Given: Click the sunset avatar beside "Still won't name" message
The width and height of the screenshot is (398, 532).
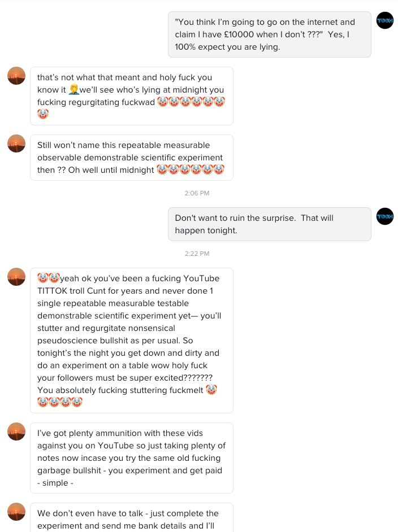Looking at the screenshot, I should (x=16, y=143).
